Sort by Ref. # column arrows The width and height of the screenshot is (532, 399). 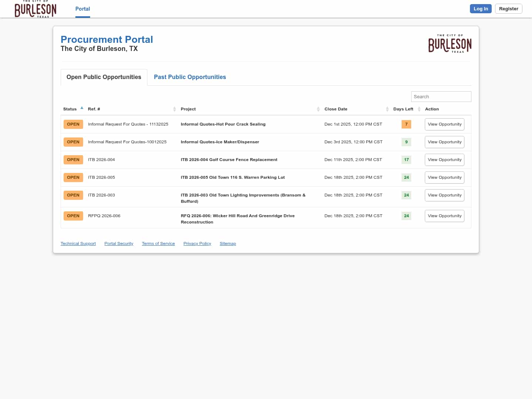174,109
